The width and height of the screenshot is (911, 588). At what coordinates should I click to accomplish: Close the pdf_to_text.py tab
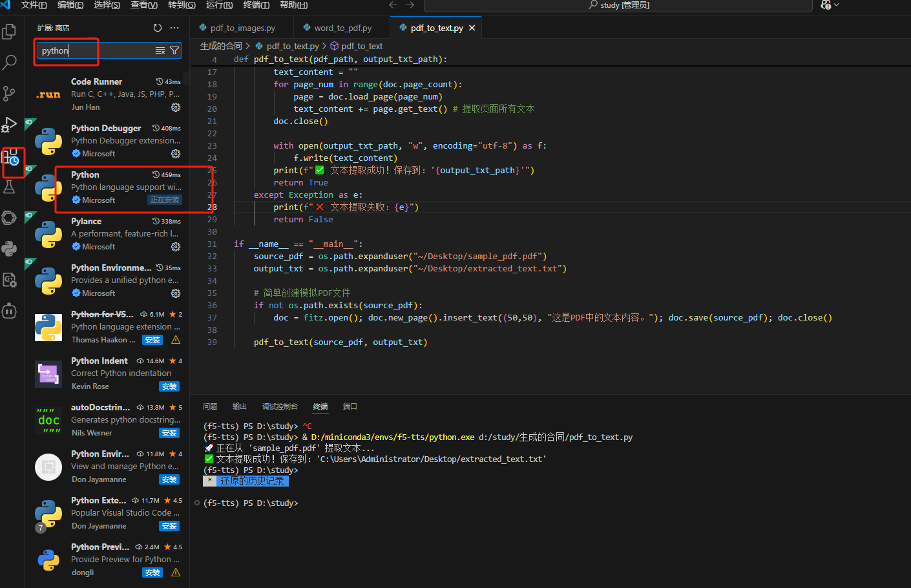point(472,28)
